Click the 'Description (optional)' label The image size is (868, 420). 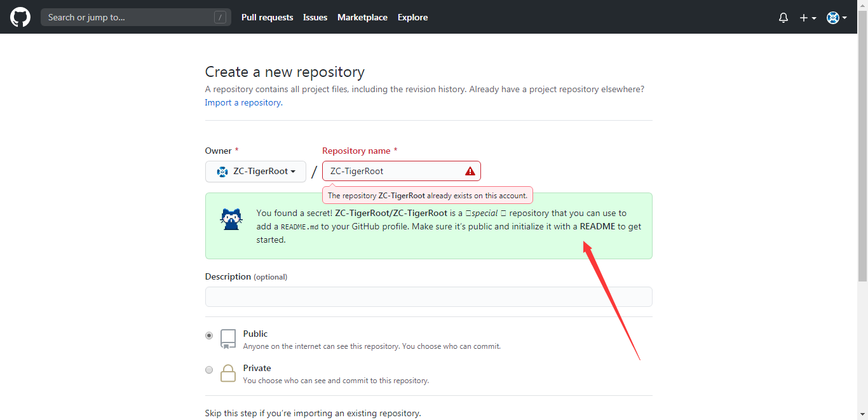[x=246, y=276]
